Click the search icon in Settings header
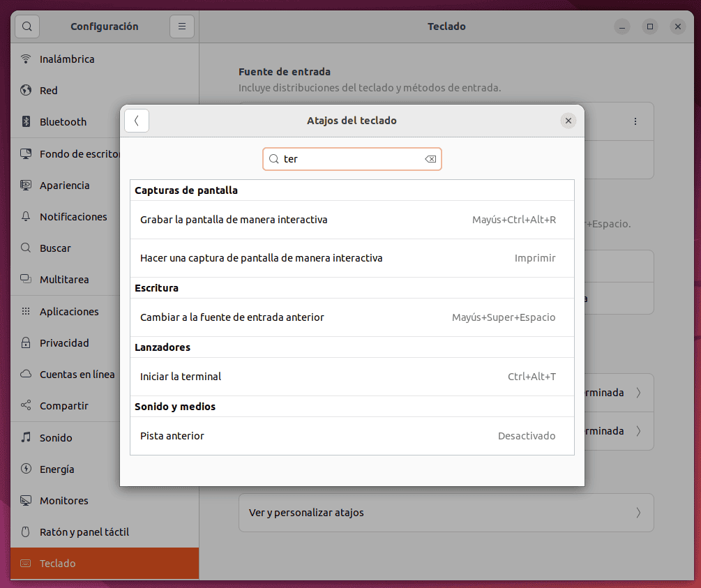Image resolution: width=701 pixels, height=588 pixels. coord(27,27)
